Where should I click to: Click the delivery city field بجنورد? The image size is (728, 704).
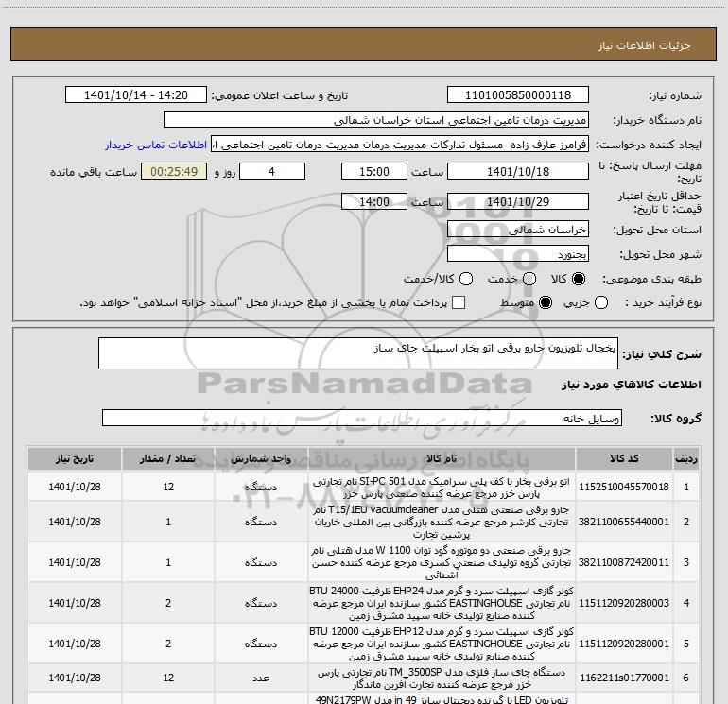coord(518,254)
